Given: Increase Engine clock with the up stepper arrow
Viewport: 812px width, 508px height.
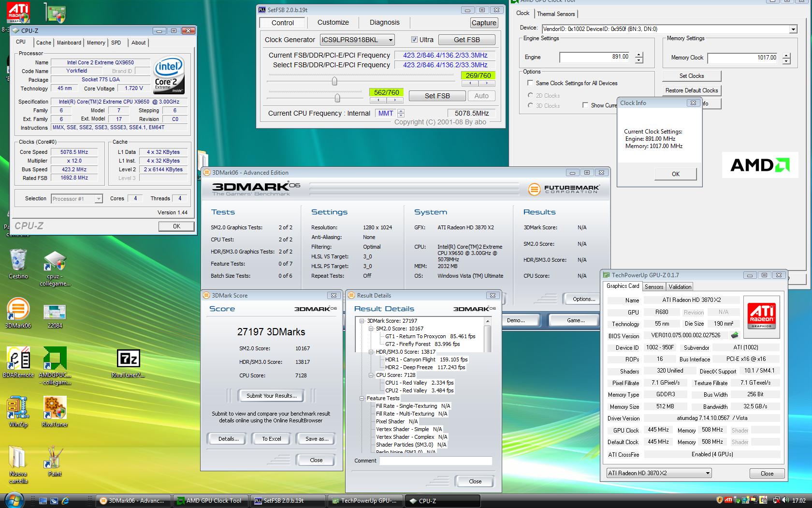Looking at the screenshot, I should 639,55.
